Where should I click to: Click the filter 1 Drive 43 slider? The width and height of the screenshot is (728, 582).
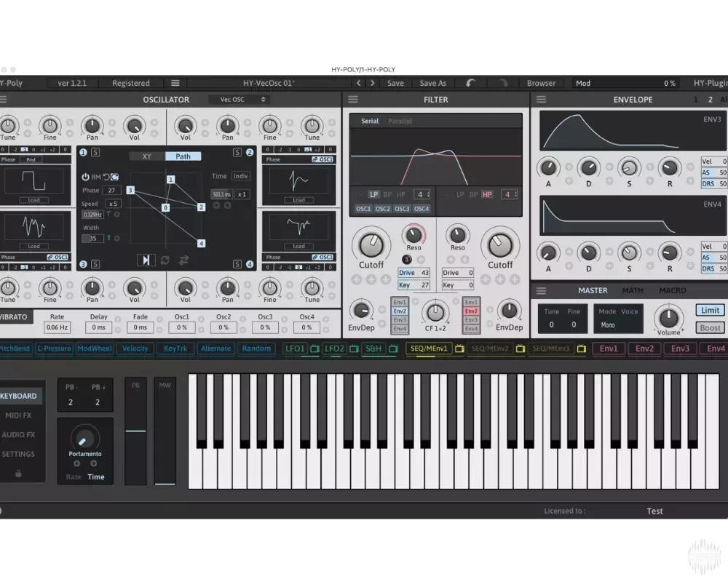pyautogui.click(x=414, y=273)
